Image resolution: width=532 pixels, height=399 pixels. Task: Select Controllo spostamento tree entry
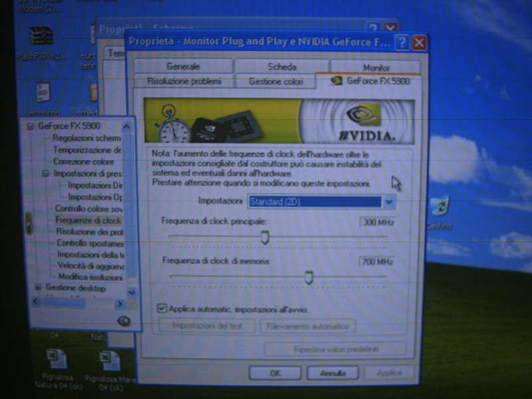click(90, 243)
